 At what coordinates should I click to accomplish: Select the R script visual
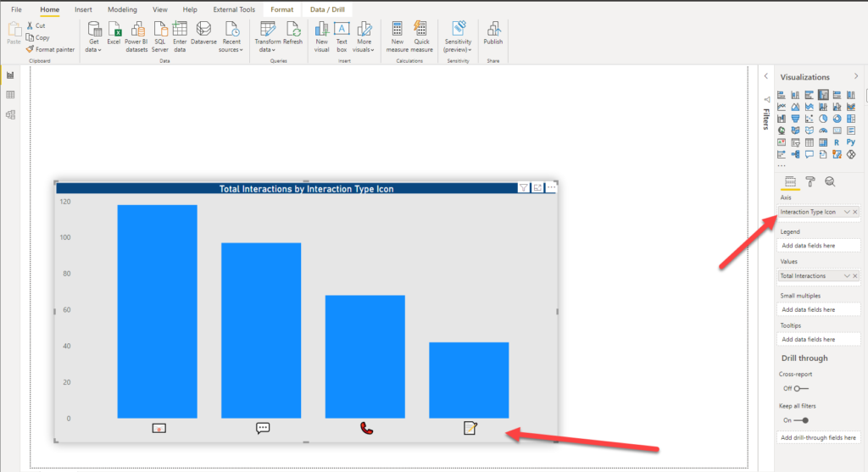(837, 142)
